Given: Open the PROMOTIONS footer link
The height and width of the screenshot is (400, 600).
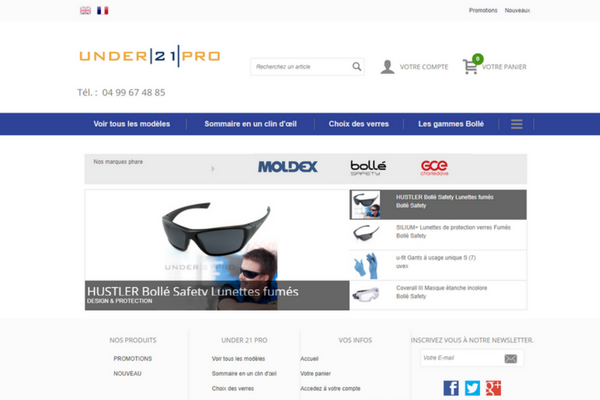Looking at the screenshot, I should pos(133,359).
